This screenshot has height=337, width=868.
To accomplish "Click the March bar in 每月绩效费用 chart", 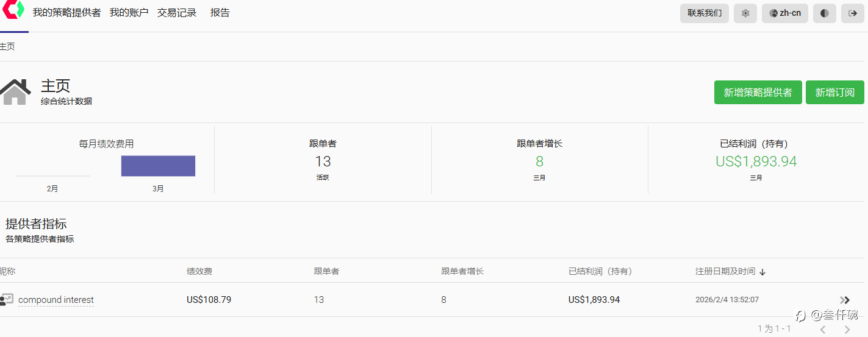I will pos(158,166).
